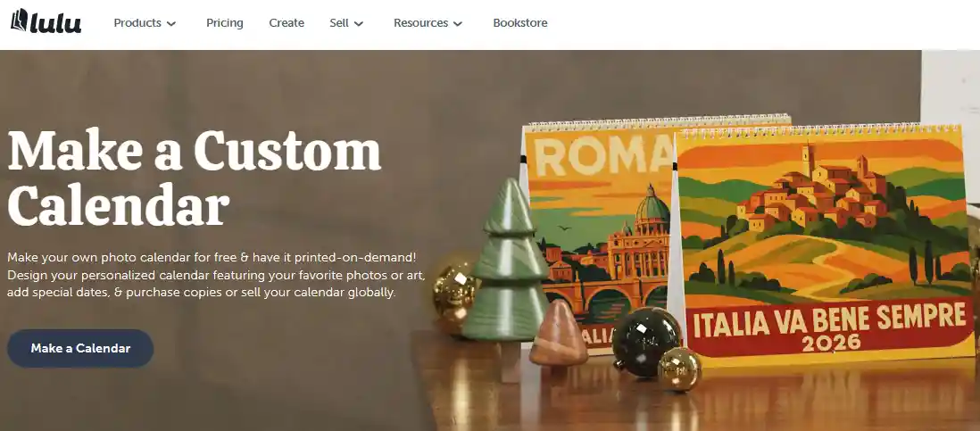Click the book icon in the Lulu logo
The width and height of the screenshot is (980, 431).
point(20,21)
